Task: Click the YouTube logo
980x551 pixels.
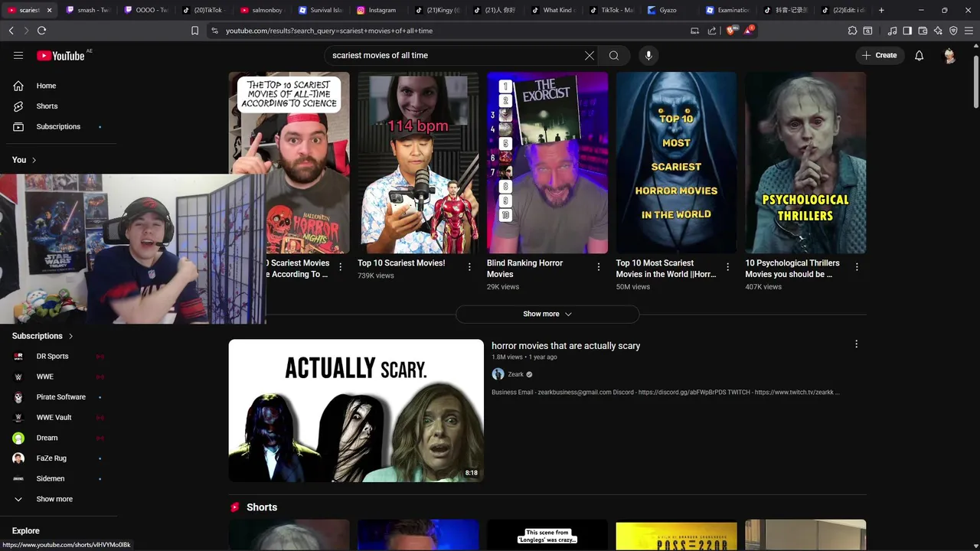Action: [x=60, y=55]
